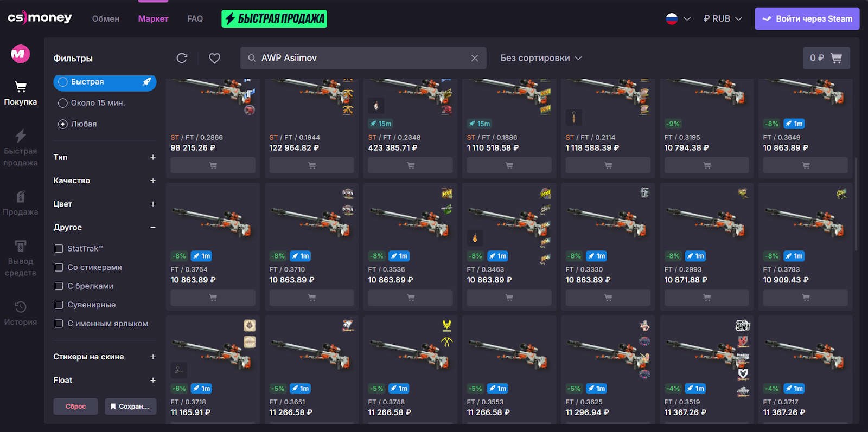Enable the StatTrak™ checkbox
This screenshot has width=868, height=432.
pyautogui.click(x=59, y=249)
